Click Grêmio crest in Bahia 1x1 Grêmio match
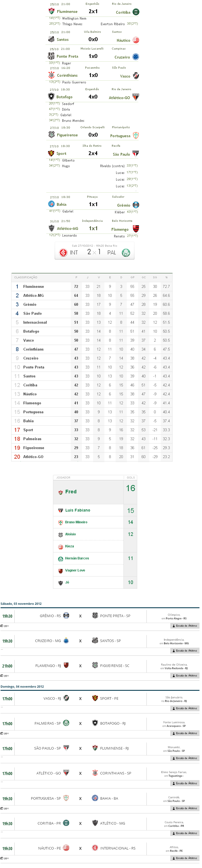 point(136,205)
